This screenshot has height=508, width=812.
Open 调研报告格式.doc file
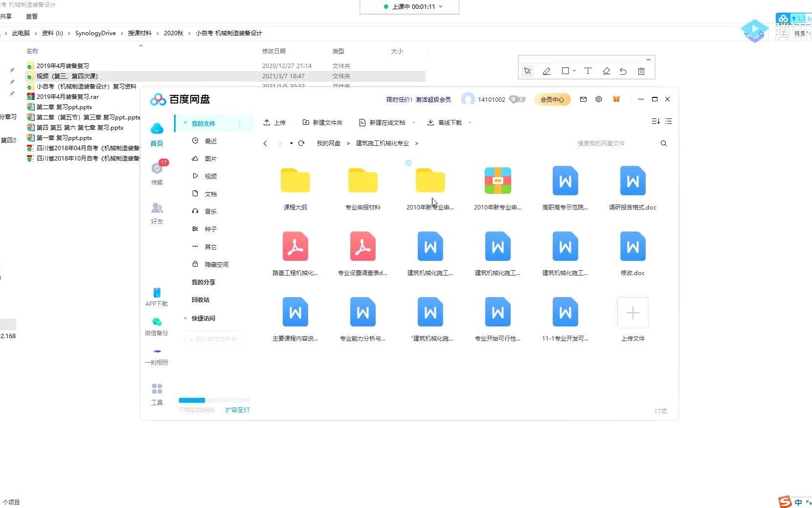tap(633, 181)
